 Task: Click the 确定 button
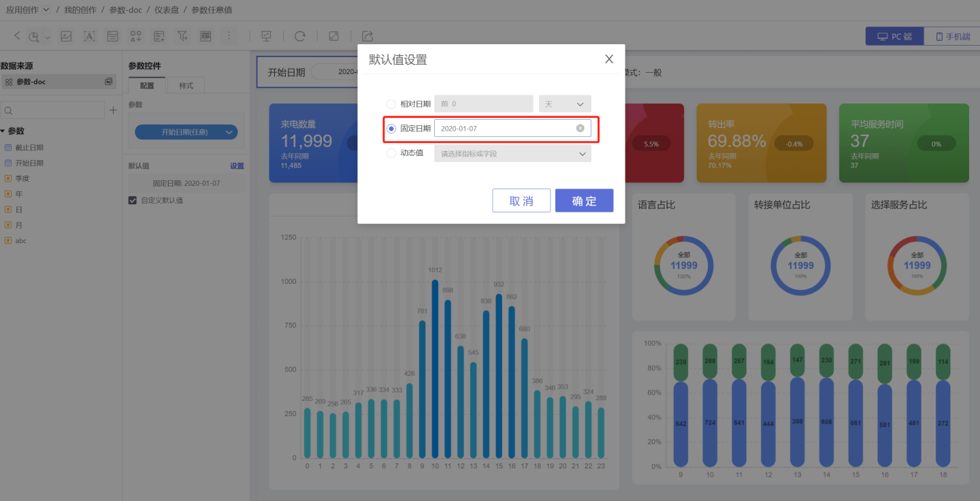pos(584,201)
